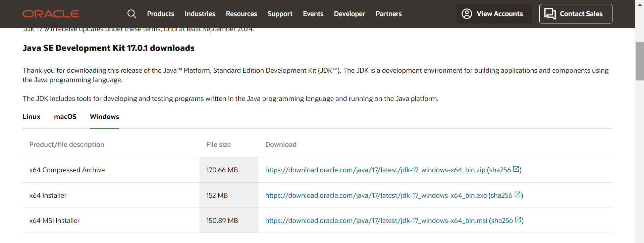This screenshot has width=644, height=243.
Task: Click the page vertical scrollbar thumb
Action: coord(640,61)
